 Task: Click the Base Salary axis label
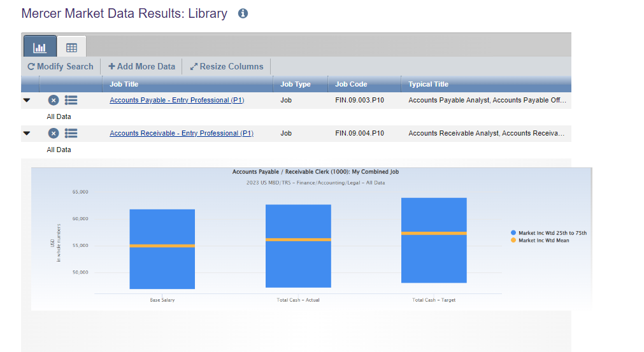tap(162, 300)
